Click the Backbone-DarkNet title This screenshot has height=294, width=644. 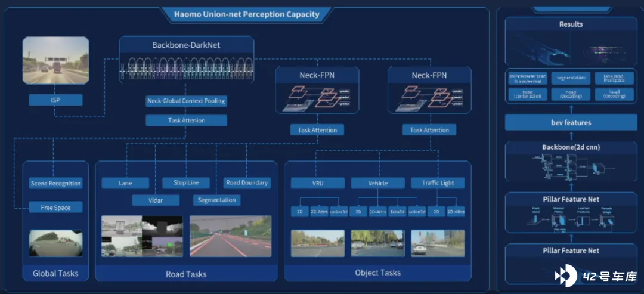point(186,45)
